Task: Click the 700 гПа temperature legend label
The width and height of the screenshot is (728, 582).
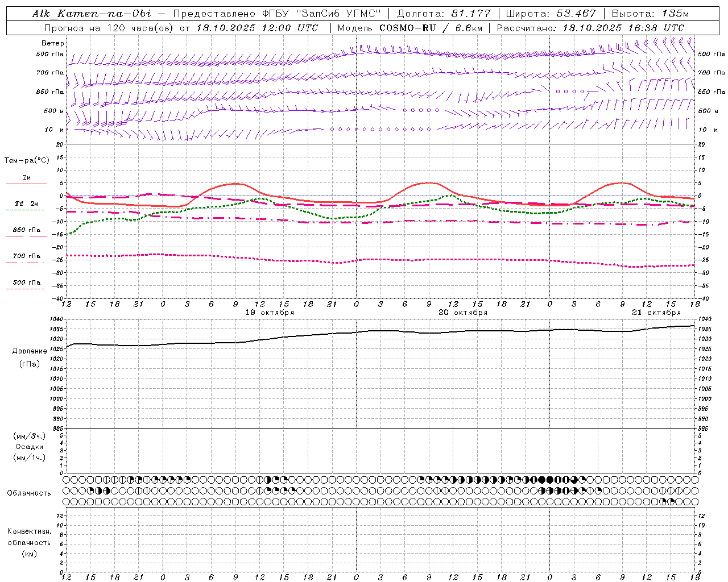Action: coord(27,256)
